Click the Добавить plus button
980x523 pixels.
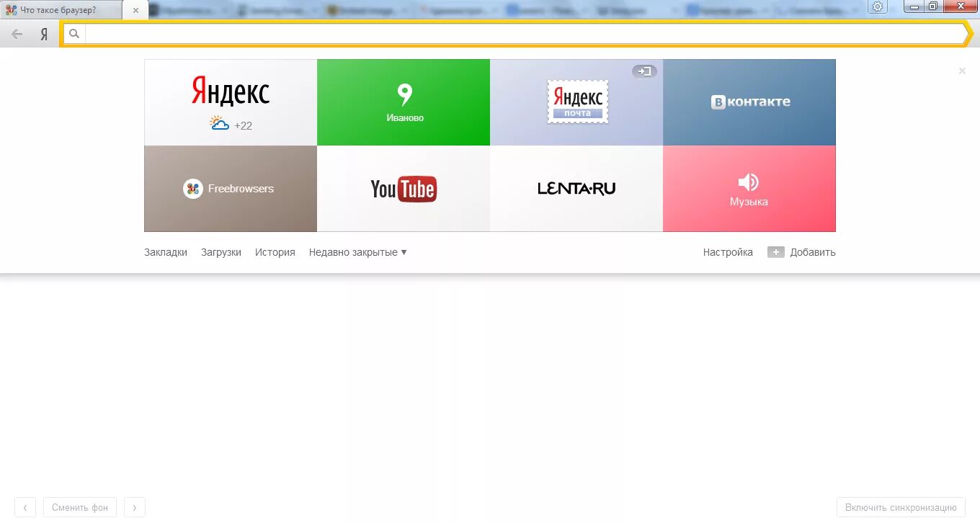point(801,252)
